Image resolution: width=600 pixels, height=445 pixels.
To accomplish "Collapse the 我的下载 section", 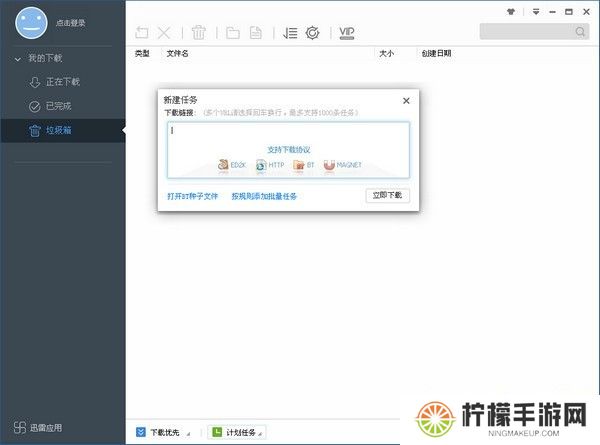I will 18,59.
